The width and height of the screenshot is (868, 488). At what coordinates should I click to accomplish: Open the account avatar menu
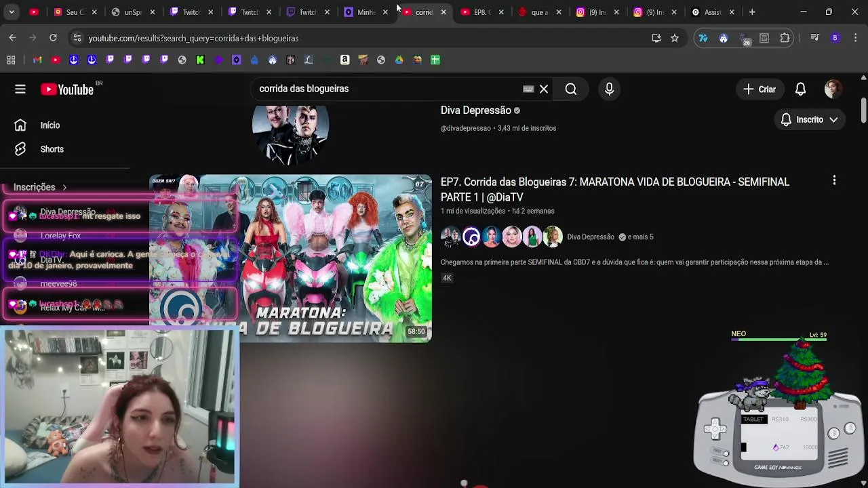833,89
